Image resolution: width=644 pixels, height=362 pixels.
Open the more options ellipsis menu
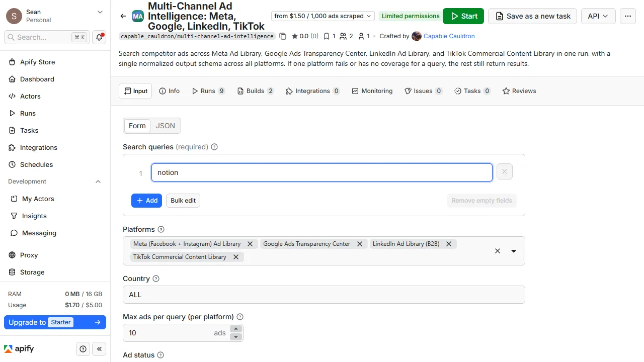click(627, 16)
